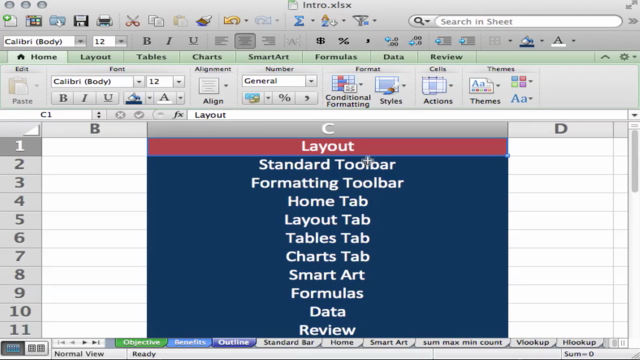
Task: Switch to Page Layout view button
Action: (x=36, y=348)
